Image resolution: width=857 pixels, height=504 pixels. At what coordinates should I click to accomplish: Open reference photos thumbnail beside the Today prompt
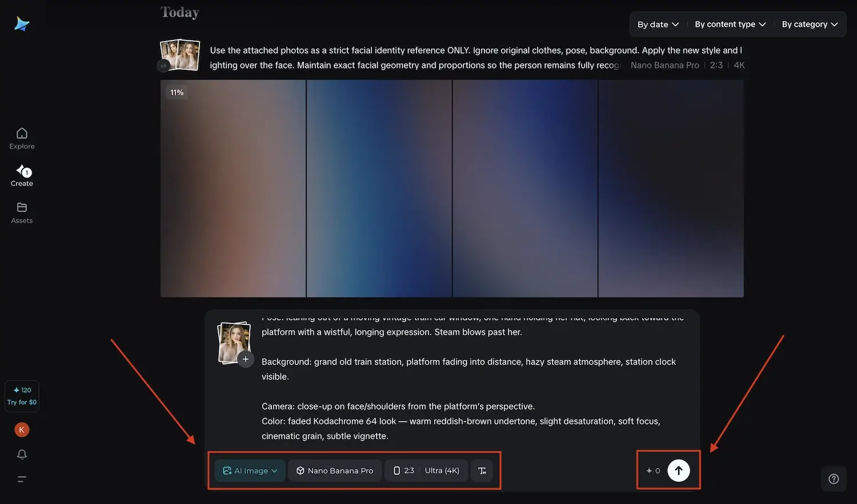click(180, 55)
